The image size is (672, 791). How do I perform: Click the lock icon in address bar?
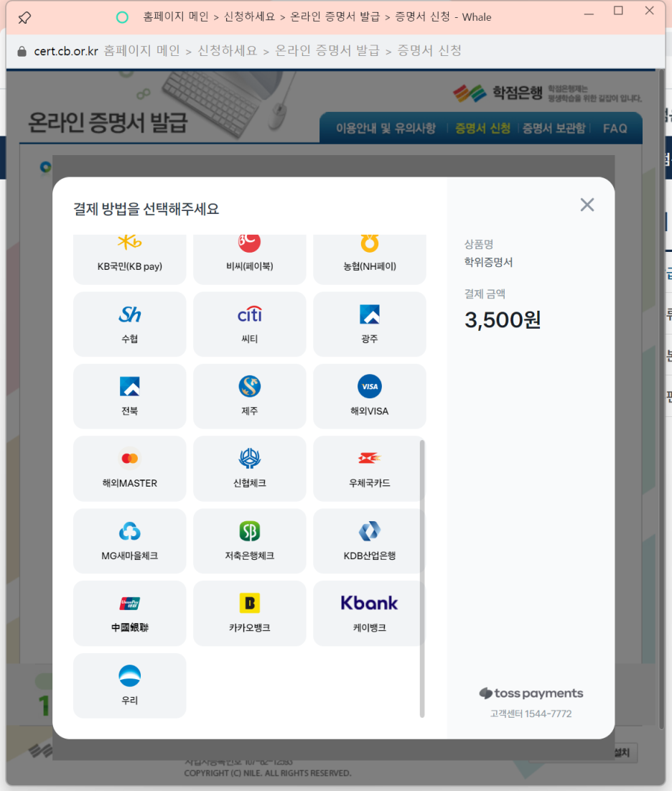pyautogui.click(x=22, y=52)
